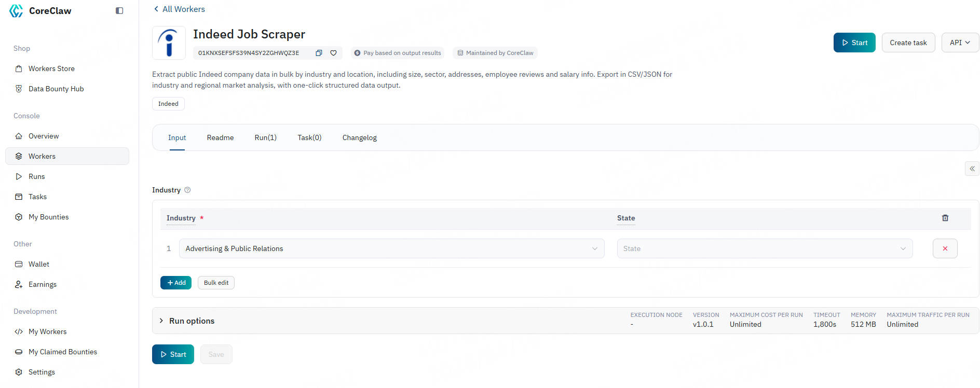Open Runs play icon in sidebar
This screenshot has height=388, width=980.
tap(19, 176)
